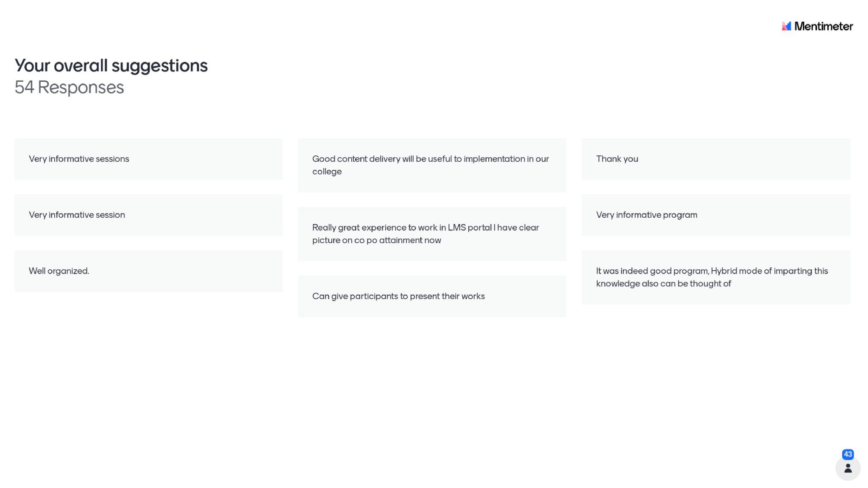Select the "Very informative program" response card
This screenshot has height=488, width=868.
(x=715, y=215)
